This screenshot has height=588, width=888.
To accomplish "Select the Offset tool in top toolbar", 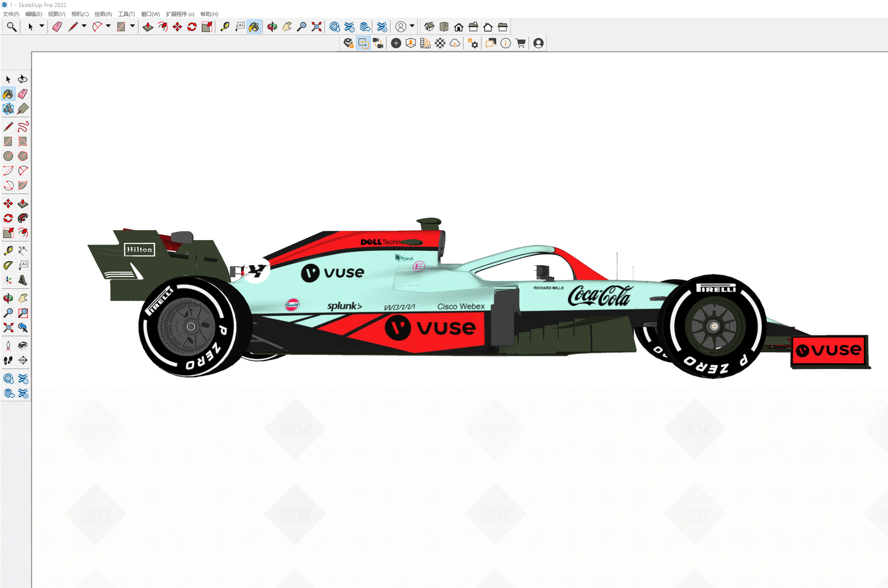I will click(163, 27).
